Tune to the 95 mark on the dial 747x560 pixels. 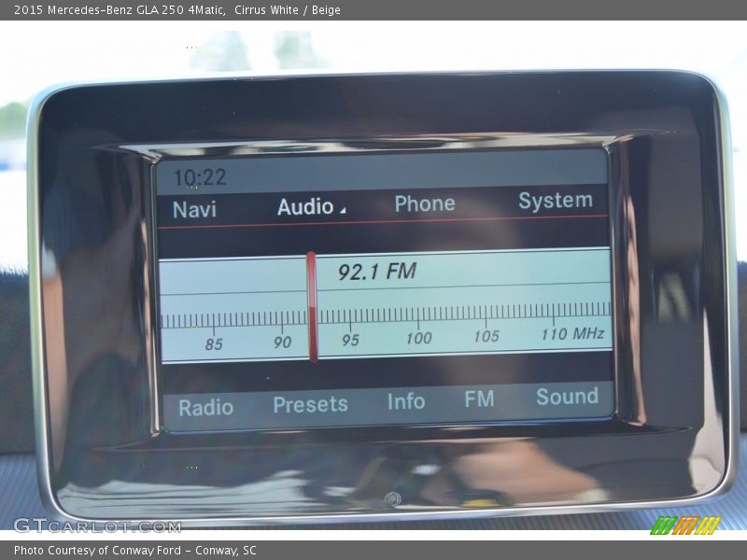pos(350,340)
